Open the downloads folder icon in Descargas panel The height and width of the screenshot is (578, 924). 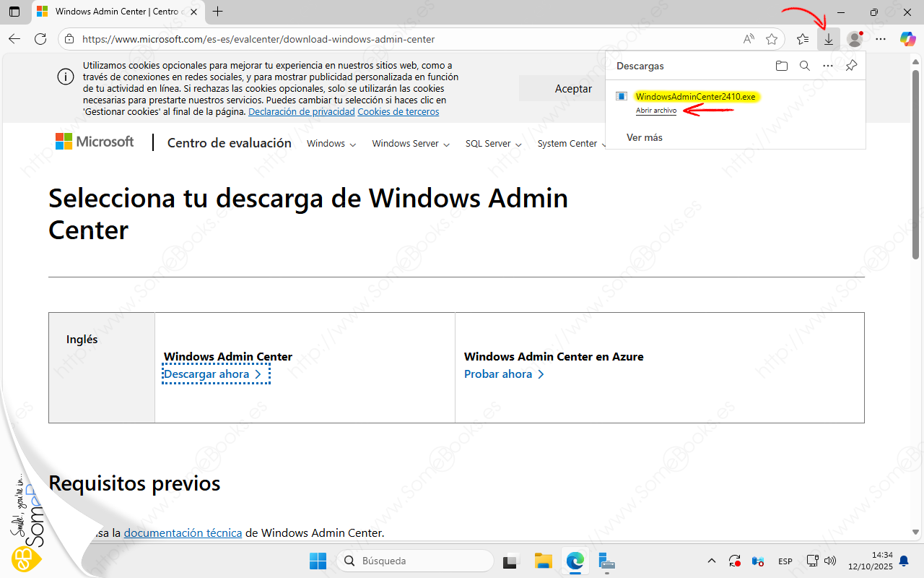point(781,66)
